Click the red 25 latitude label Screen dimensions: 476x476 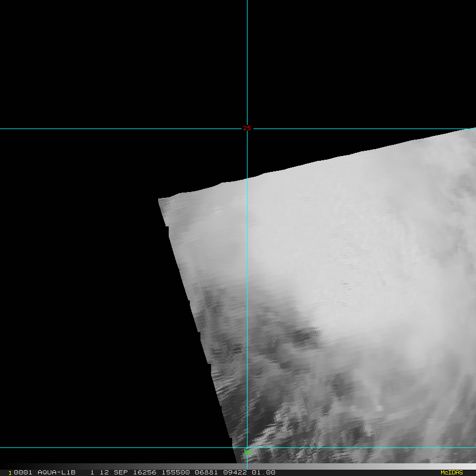tap(247, 128)
